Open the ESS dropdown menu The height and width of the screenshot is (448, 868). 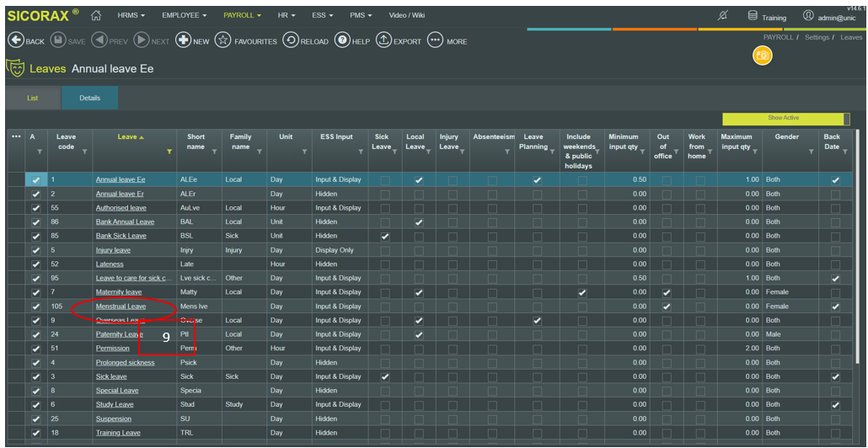(x=322, y=15)
